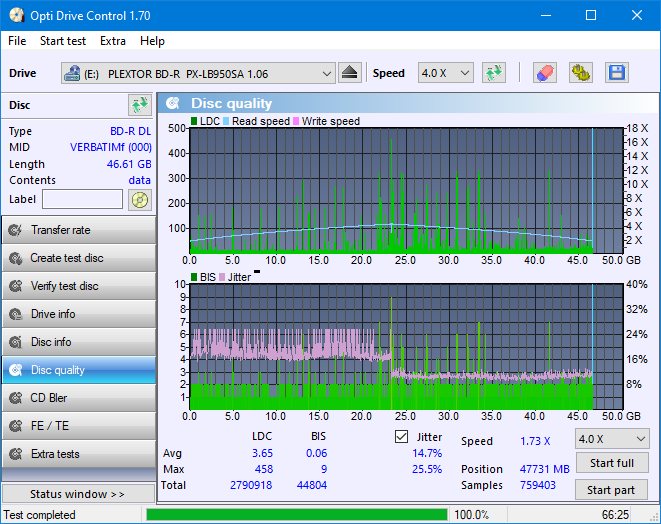The image size is (661, 524).
Task: Click the Start full button
Action: [x=612, y=463]
